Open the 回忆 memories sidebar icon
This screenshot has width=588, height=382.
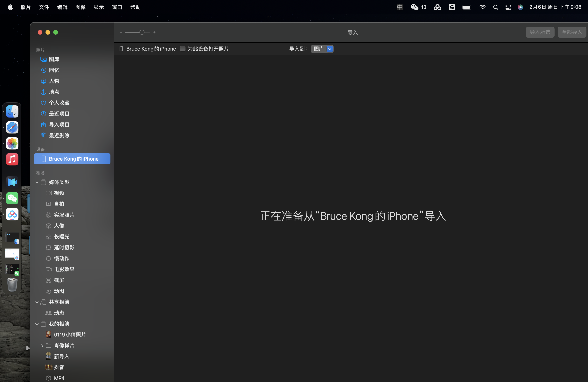44,70
